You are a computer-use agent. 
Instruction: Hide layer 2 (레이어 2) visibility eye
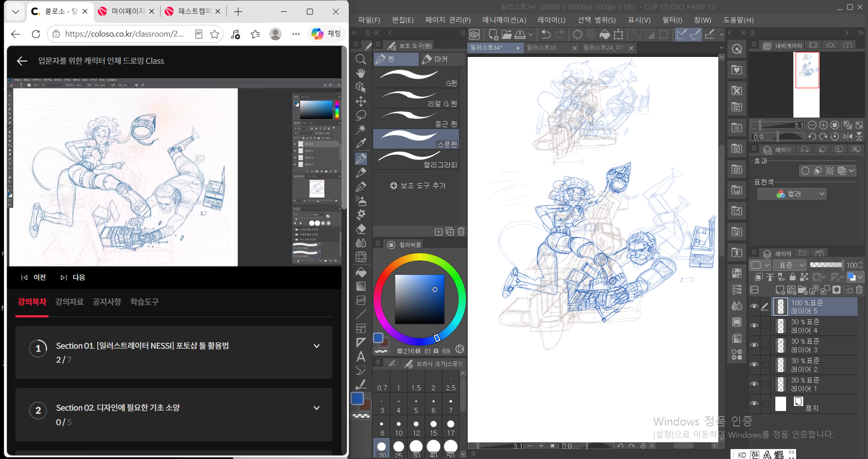pos(754,365)
